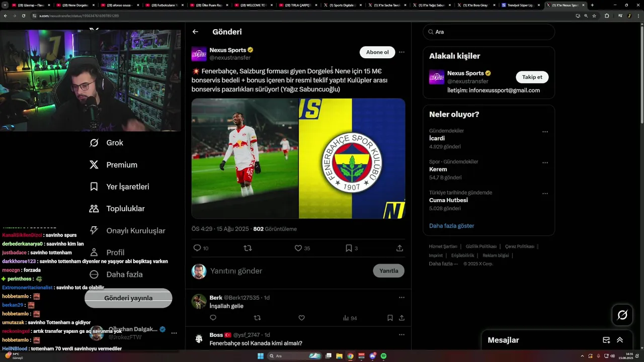The image size is (644, 362).
Task: Switch to Sports Digitale browser tab
Action: pos(342,5)
